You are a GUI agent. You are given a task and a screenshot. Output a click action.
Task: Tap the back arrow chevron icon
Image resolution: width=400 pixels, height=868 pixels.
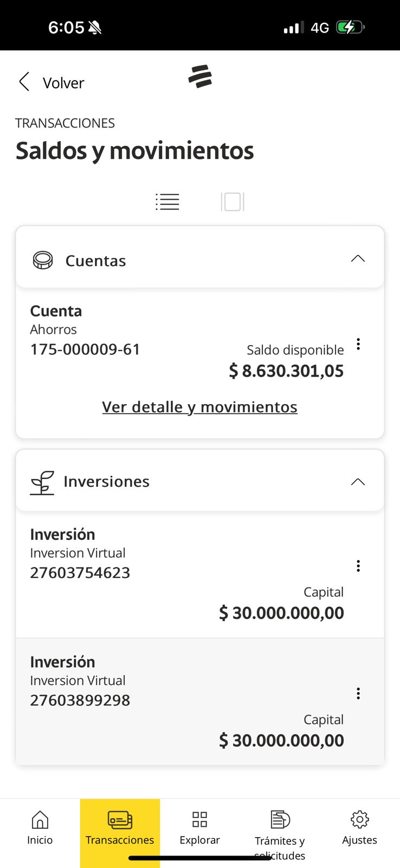coord(24,82)
